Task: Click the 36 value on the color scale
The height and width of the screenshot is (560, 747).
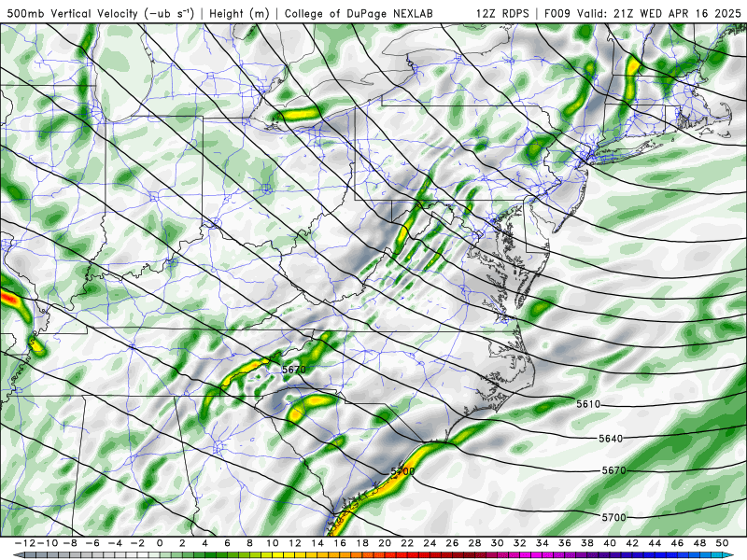Action: (565, 543)
